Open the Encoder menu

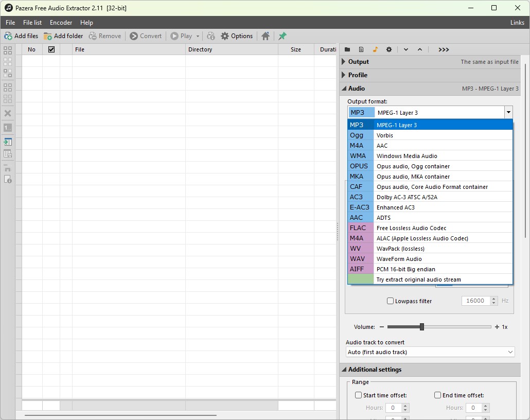(x=61, y=23)
